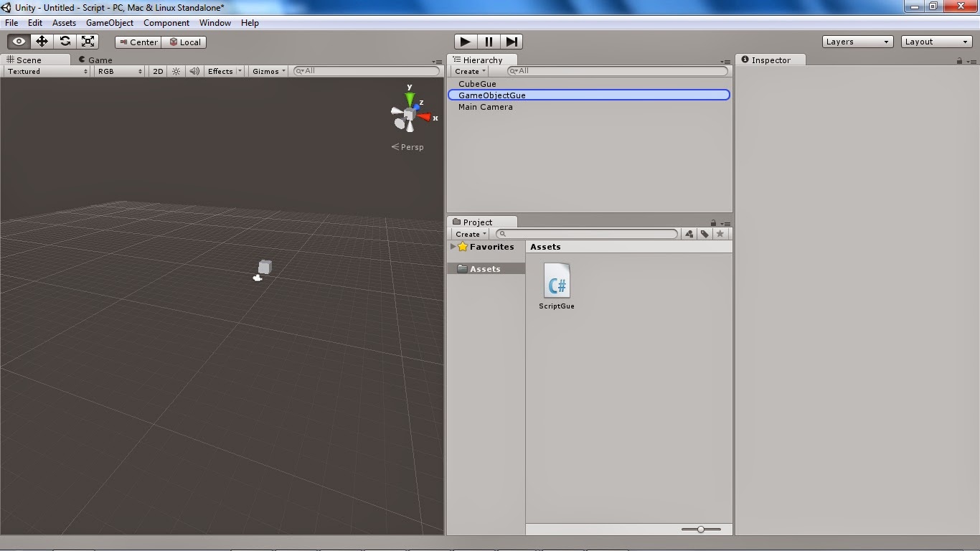This screenshot has height=551, width=980.
Task: Select the Hand tool in the toolbar
Action: tap(18, 42)
